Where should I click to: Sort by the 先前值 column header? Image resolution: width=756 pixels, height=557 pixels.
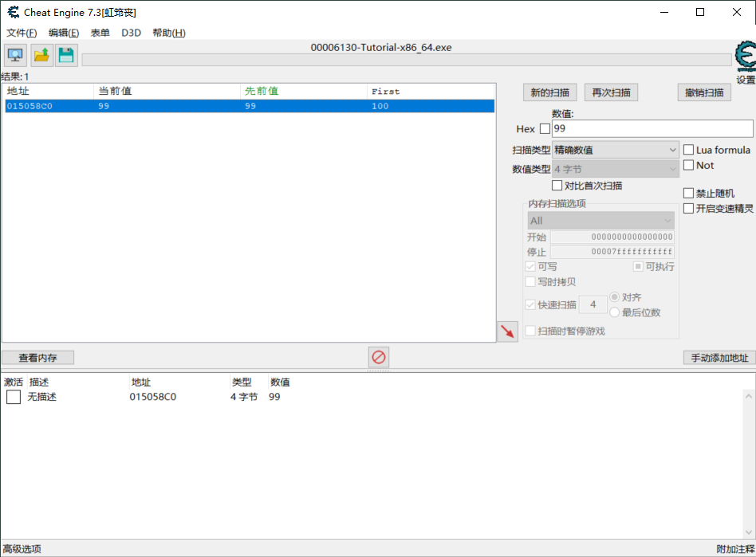tap(303, 91)
